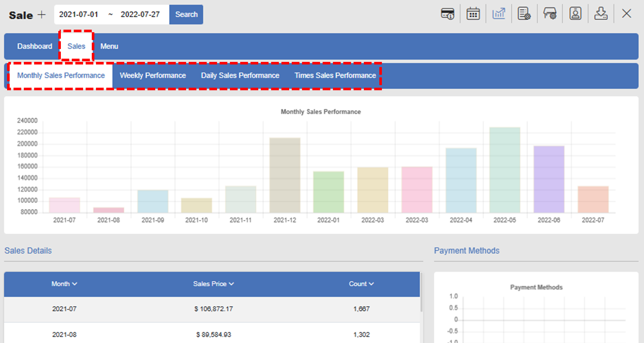Click the end date field 2022-07-27
This screenshot has height=343, width=644.
[x=140, y=15]
